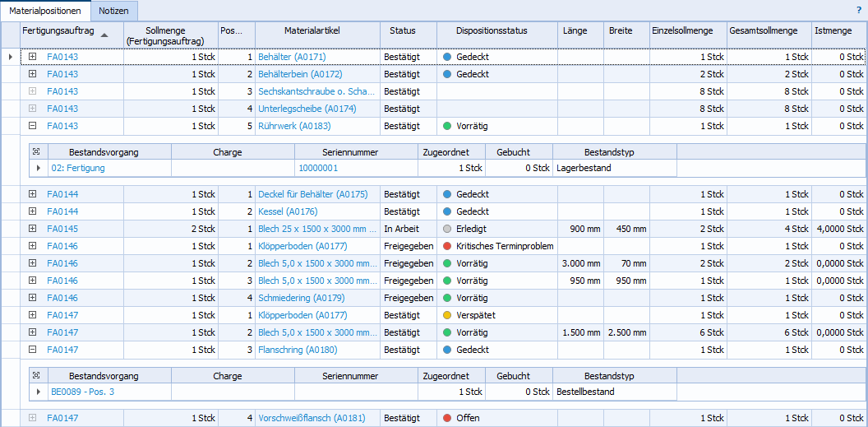The width and height of the screenshot is (868, 427).
Task: Collapse the Rührwerk (A0183) row
Action: 32,126
